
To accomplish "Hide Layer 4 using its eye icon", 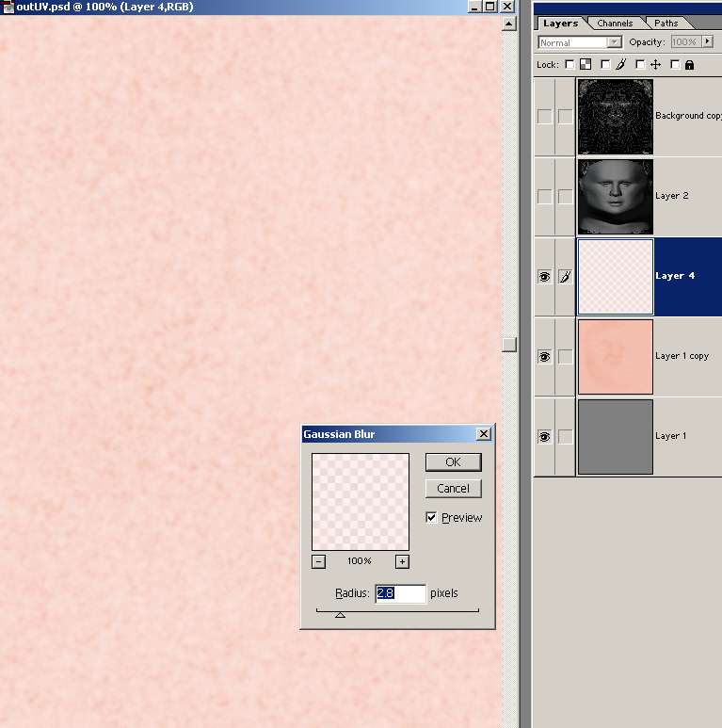I will tap(544, 277).
